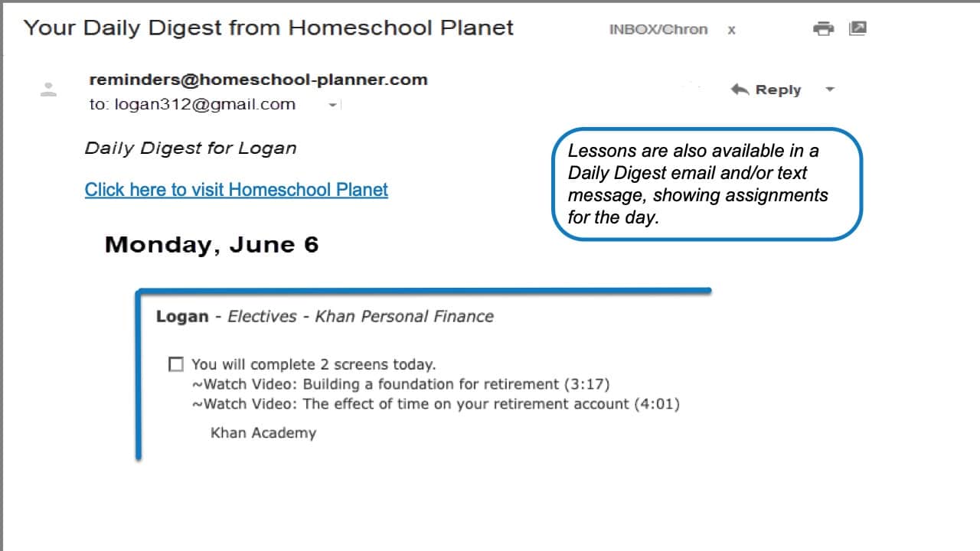Select the INBOX/Chron label tag
980x551 pixels.
point(658,30)
